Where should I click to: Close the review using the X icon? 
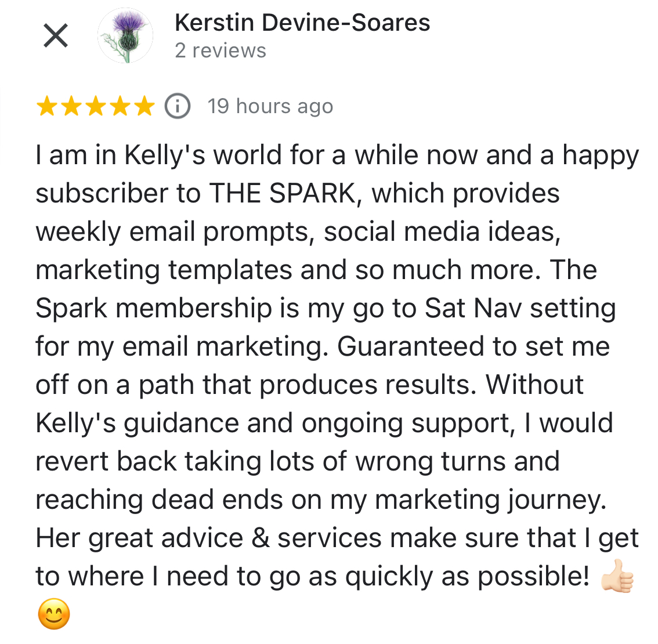point(56,36)
